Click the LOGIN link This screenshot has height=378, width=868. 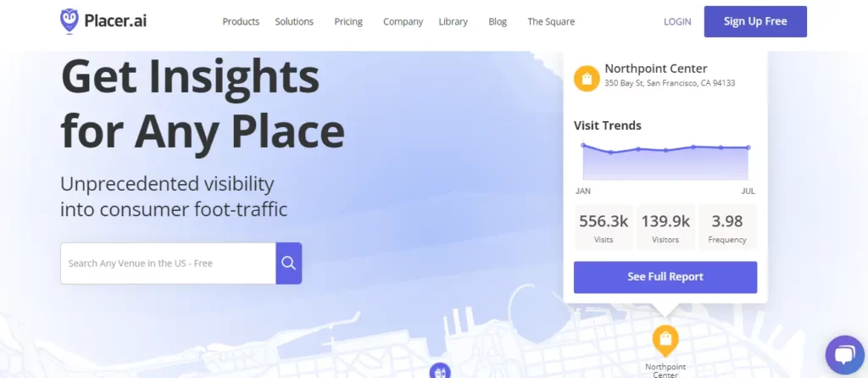pyautogui.click(x=677, y=21)
